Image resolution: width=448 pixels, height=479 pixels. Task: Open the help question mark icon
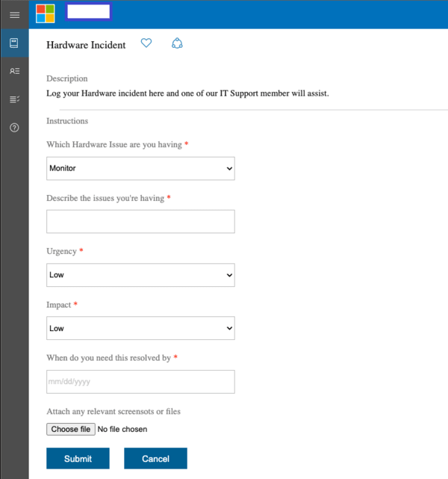pyautogui.click(x=14, y=128)
